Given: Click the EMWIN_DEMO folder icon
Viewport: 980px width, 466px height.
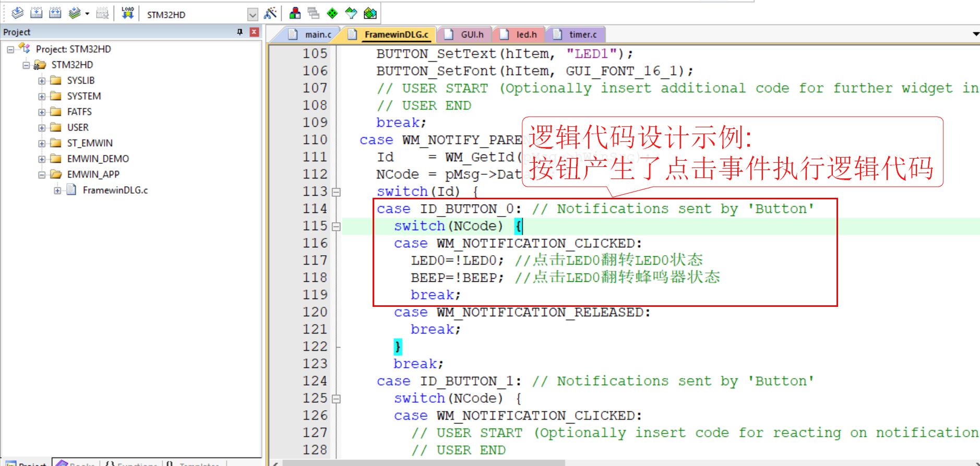Looking at the screenshot, I should click(56, 159).
